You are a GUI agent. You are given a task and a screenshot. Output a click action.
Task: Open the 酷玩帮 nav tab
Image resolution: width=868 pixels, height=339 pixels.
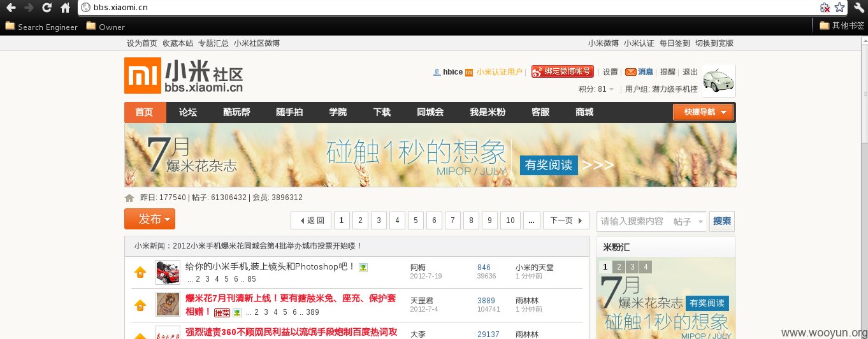(x=236, y=112)
